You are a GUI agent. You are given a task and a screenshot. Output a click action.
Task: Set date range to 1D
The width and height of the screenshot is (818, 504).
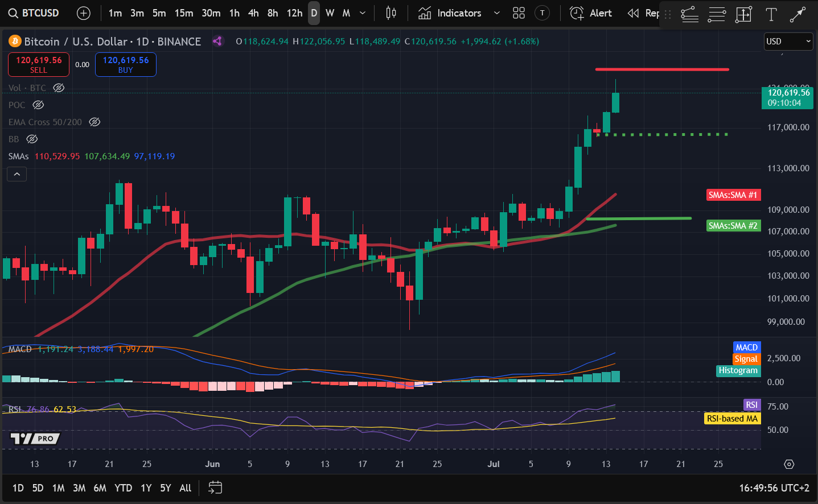[x=18, y=488]
